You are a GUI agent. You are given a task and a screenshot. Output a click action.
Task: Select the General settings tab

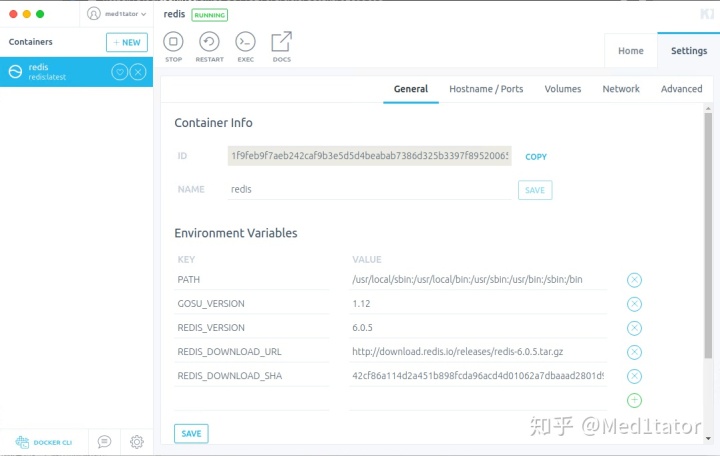411,89
